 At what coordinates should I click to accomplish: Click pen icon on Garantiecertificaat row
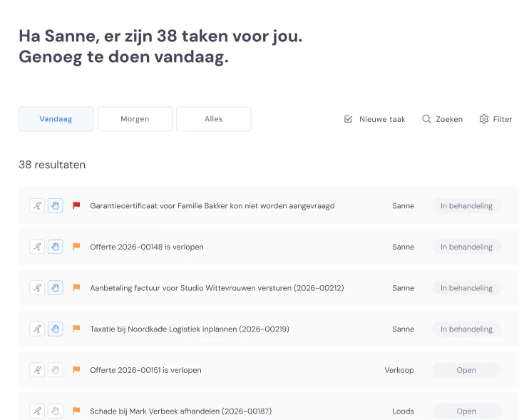pyautogui.click(x=37, y=206)
